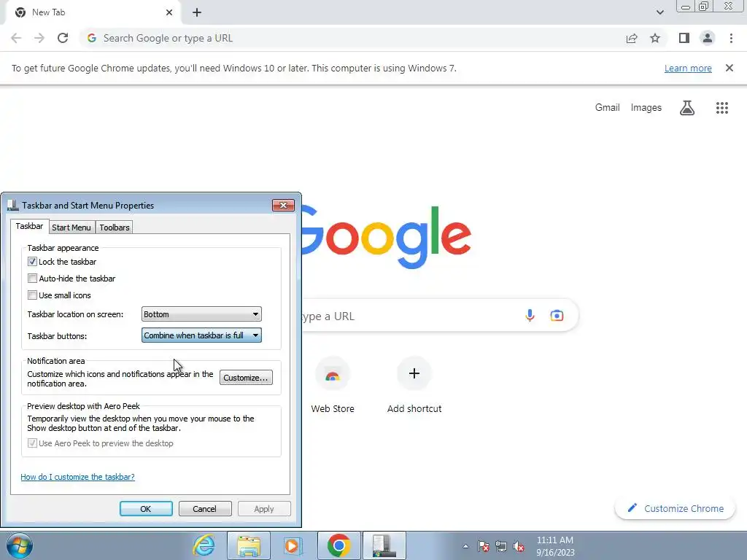Open Chrome three-dot menu
The height and width of the screenshot is (560, 747).
coord(731,38)
